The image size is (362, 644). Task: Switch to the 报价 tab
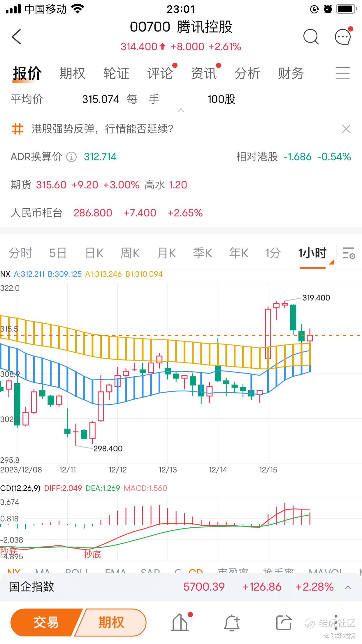(x=27, y=73)
